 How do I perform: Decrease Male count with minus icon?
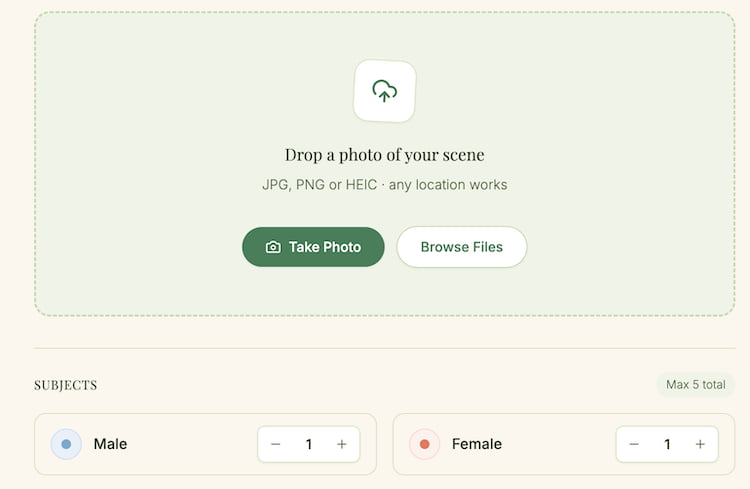[276, 444]
